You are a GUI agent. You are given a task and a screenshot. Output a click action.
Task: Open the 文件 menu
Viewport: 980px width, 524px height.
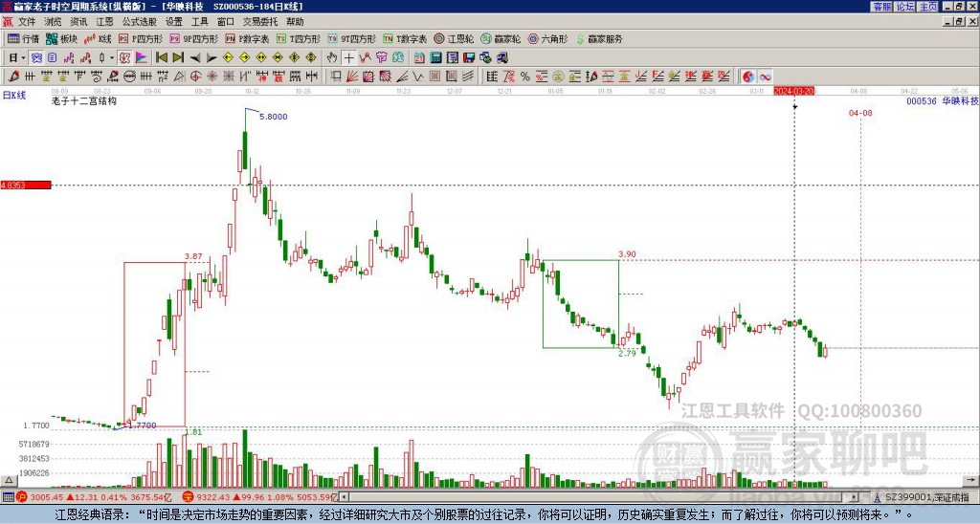click(27, 22)
